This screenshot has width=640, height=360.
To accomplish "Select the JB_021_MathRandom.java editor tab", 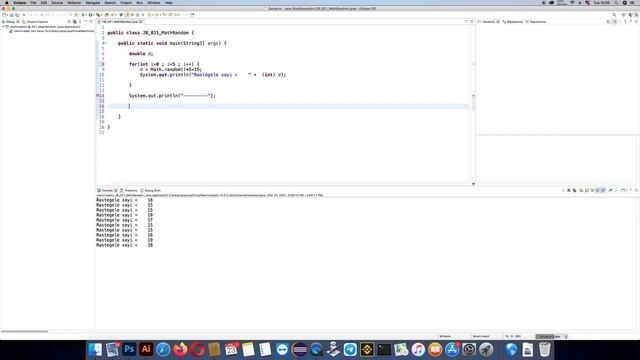I will [x=119, y=22].
